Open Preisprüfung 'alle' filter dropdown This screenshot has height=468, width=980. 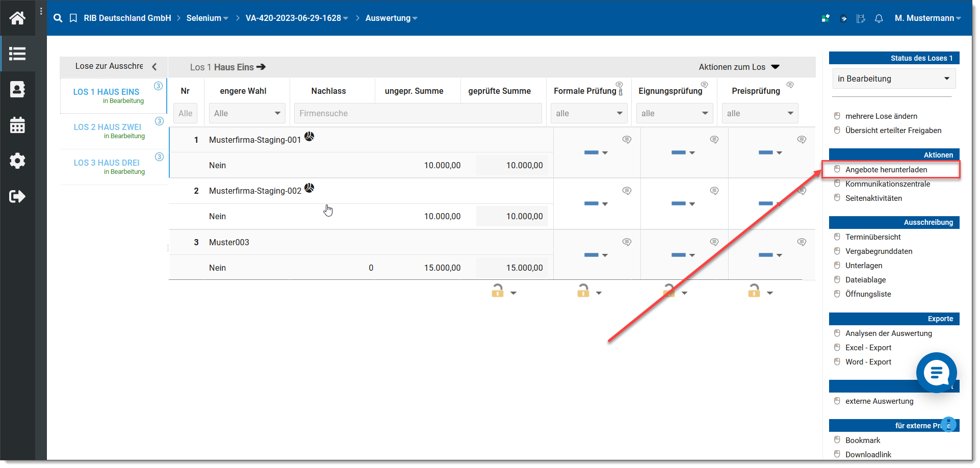coord(760,113)
